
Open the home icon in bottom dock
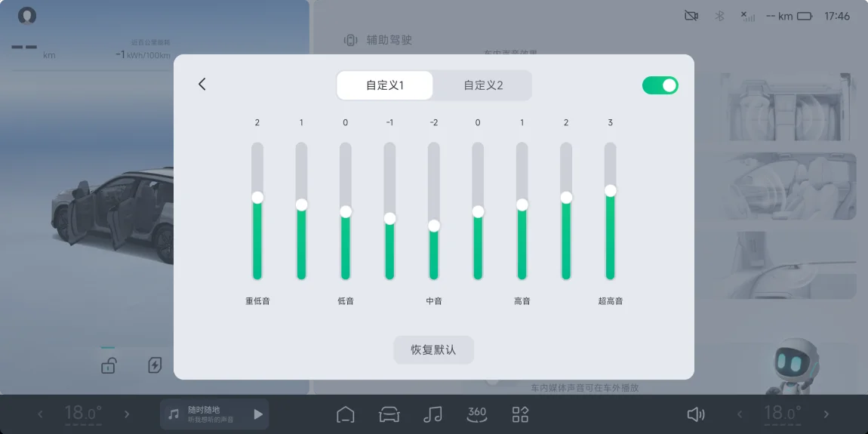pos(346,414)
